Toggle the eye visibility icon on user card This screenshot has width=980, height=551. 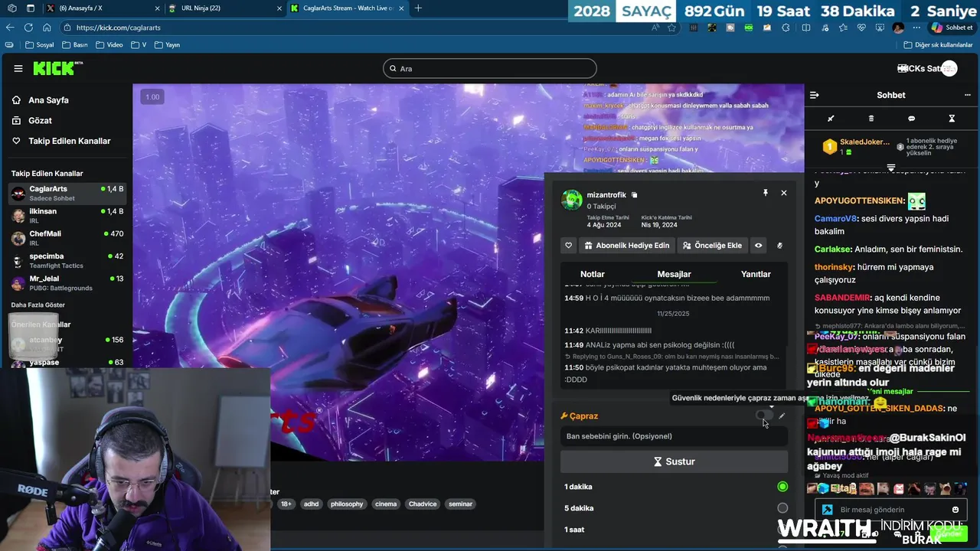758,246
